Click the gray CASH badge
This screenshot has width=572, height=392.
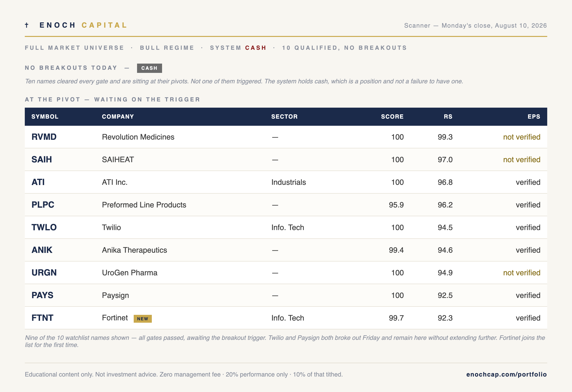pos(149,68)
